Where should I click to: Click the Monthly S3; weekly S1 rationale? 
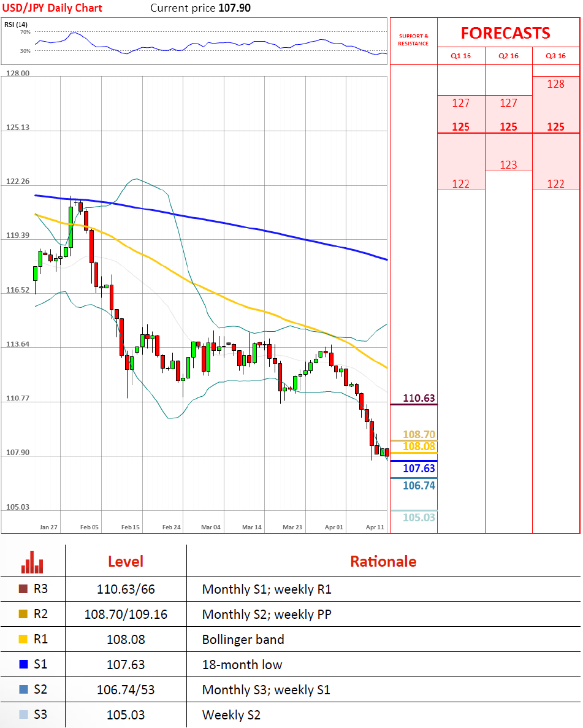click(x=267, y=689)
